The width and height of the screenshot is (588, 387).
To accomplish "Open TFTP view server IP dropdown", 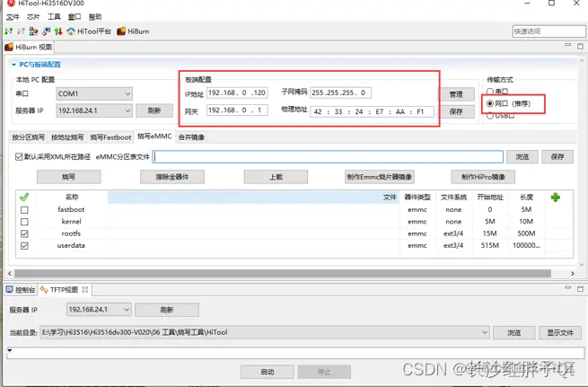I will pos(99,310).
